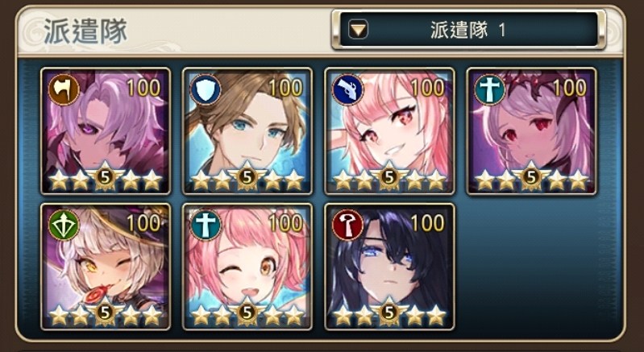The width and height of the screenshot is (644, 352).
Task: Click the empty eighth team slot
Action: (531, 267)
